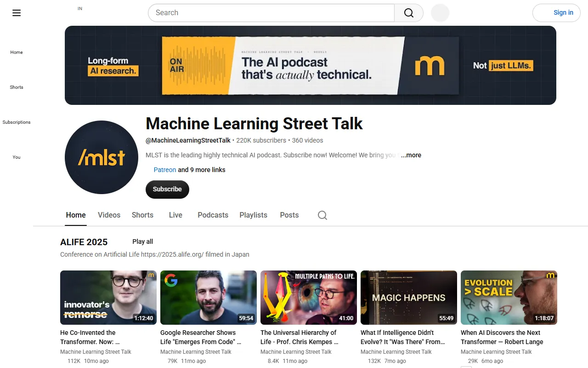Select the channel Home tab
The width and height of the screenshot is (588, 368).
76,215
